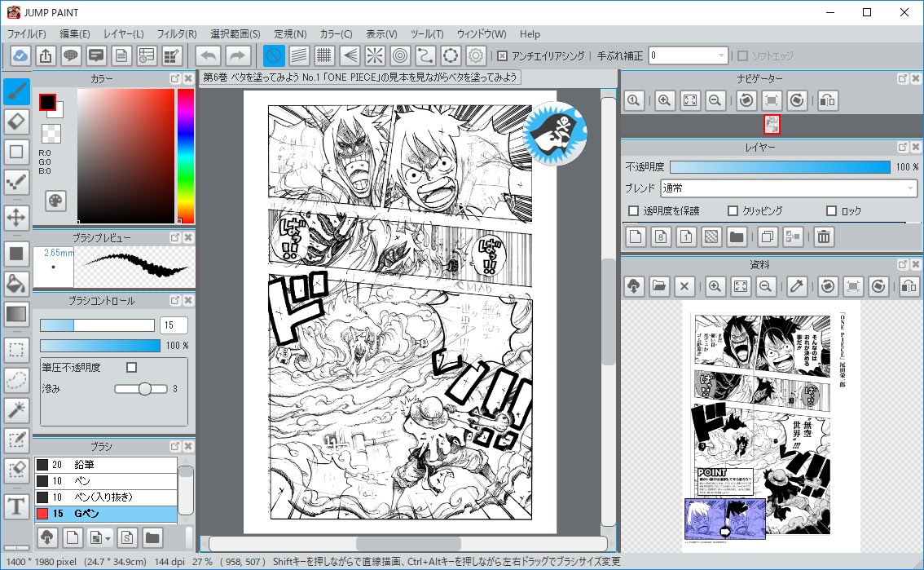This screenshot has height=570, width=924.
Task: Flip view in the Navigator panel
Action: (827, 100)
